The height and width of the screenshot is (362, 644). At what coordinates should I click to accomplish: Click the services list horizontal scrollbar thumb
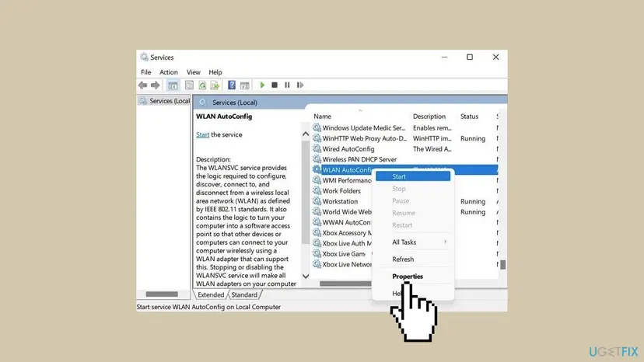click(345, 284)
